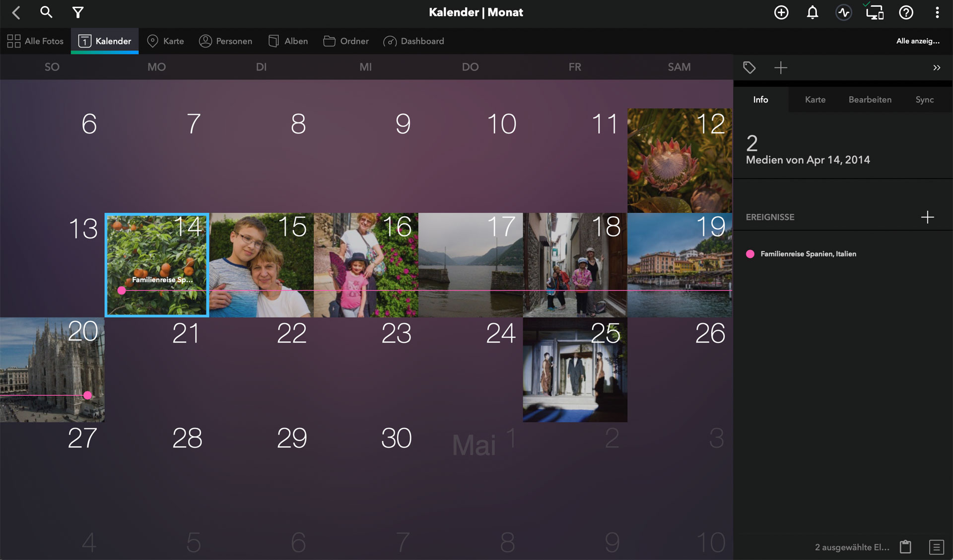Image resolution: width=953 pixels, height=560 pixels.
Task: Select the April 14 orange tree thumbnail
Action: pyautogui.click(x=157, y=265)
